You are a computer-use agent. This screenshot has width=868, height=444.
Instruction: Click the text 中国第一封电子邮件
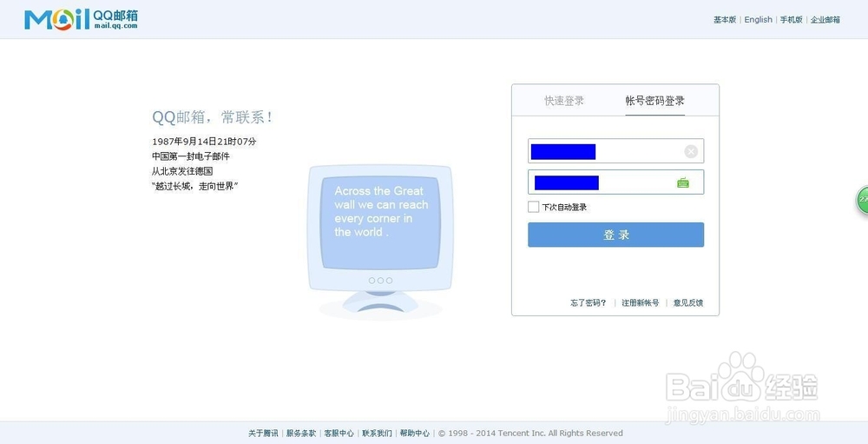[x=191, y=156]
